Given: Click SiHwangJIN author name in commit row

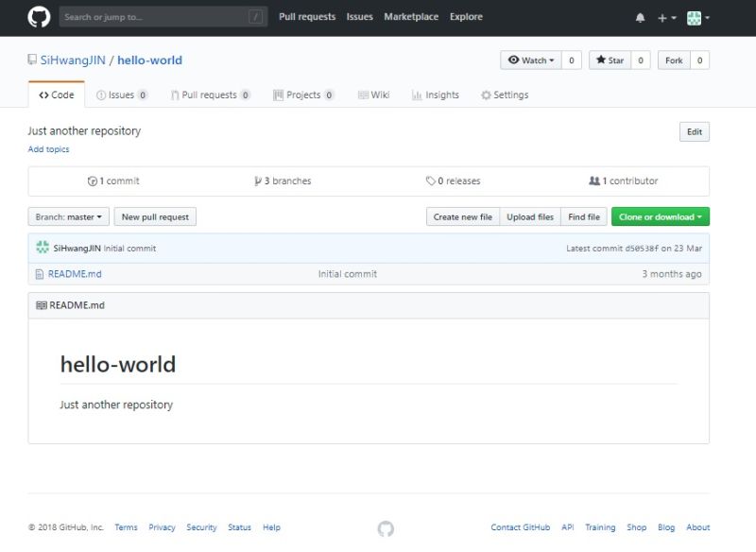Looking at the screenshot, I should point(77,249).
